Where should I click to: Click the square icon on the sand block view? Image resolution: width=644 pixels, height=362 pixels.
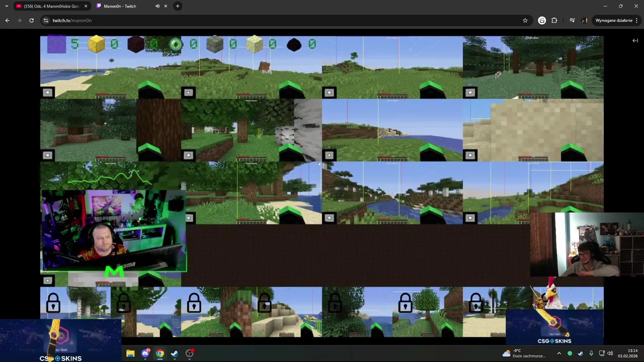click(470, 155)
